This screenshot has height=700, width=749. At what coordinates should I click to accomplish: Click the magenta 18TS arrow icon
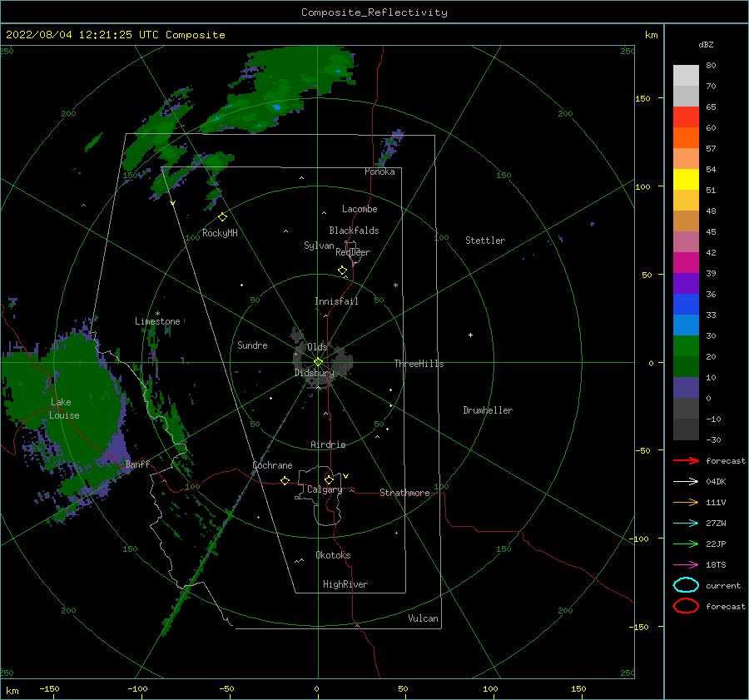coord(686,565)
